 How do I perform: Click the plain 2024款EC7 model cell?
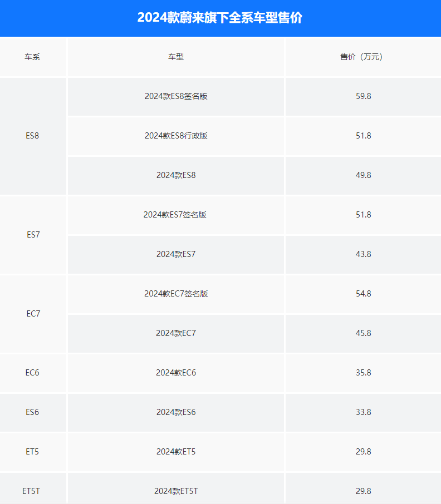[176, 333]
